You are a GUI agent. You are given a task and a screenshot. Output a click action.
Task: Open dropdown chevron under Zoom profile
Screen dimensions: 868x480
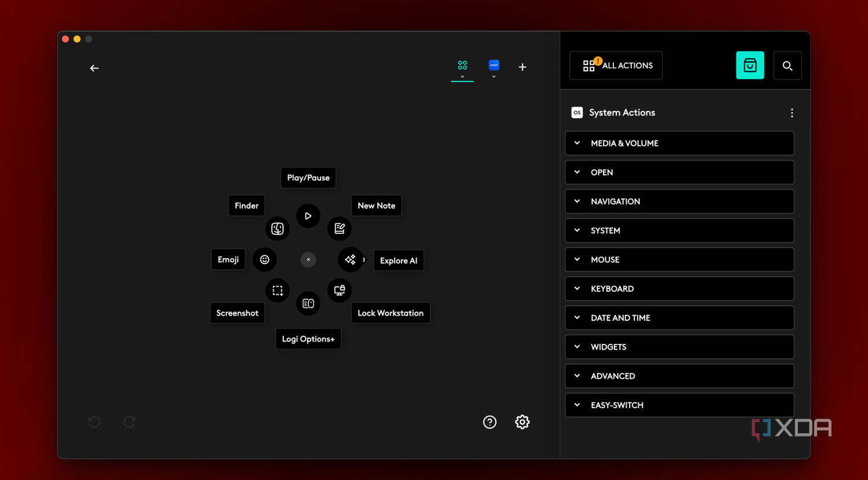494,76
